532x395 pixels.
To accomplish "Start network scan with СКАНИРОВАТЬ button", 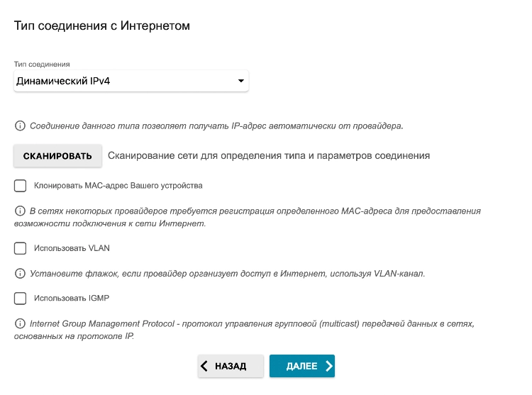I will pyautogui.click(x=57, y=155).
